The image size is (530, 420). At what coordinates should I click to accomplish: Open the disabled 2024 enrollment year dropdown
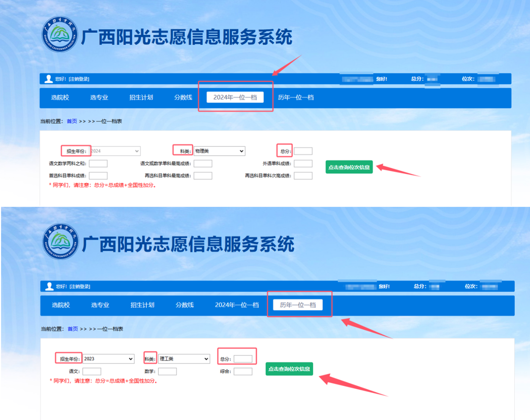point(115,151)
